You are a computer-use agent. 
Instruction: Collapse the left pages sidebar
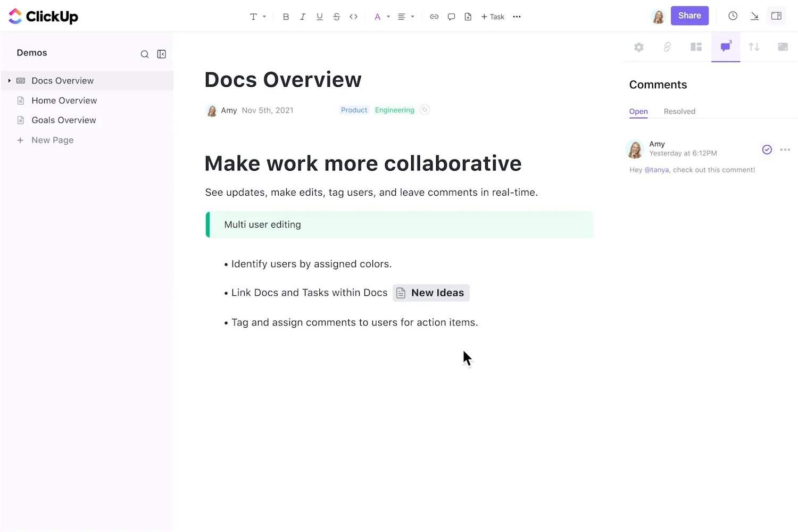pyautogui.click(x=162, y=54)
